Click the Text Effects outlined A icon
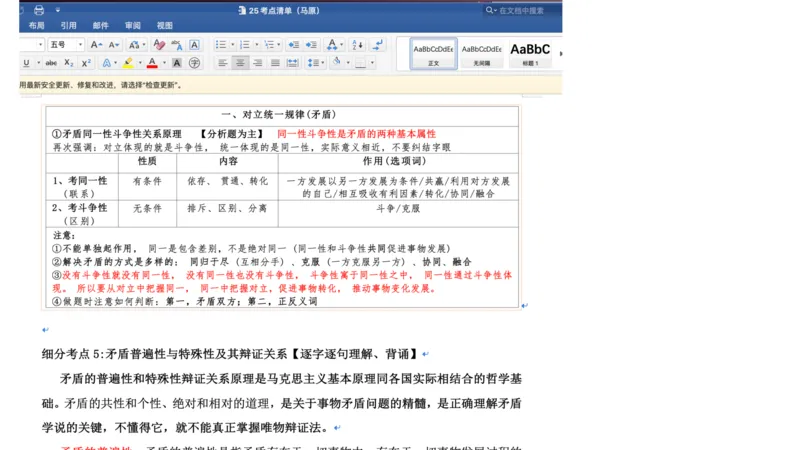Viewport: 800px width, 450px height. 106,63
